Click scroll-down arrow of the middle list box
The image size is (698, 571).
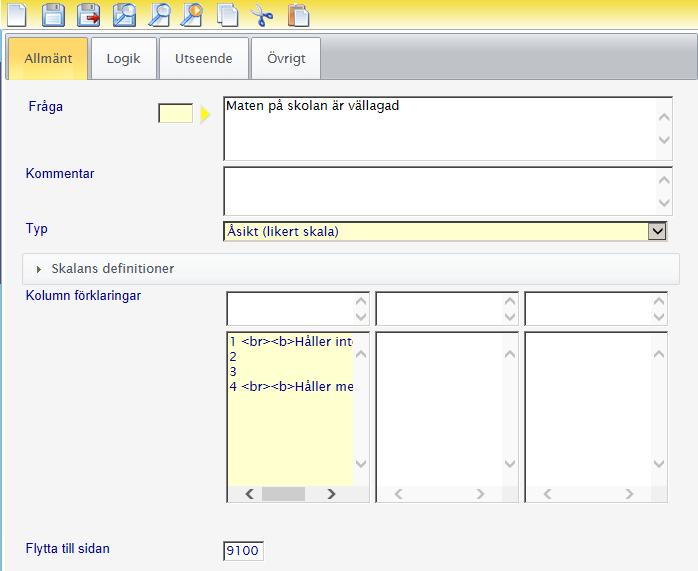510,464
